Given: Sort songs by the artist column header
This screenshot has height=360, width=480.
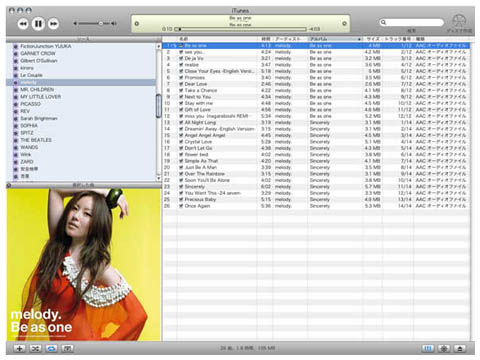Looking at the screenshot, I should tap(290, 39).
